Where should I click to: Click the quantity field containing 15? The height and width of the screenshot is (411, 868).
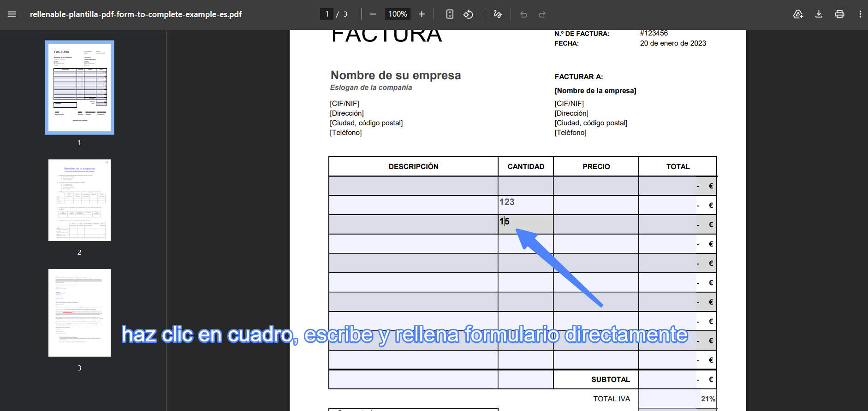[526, 224]
